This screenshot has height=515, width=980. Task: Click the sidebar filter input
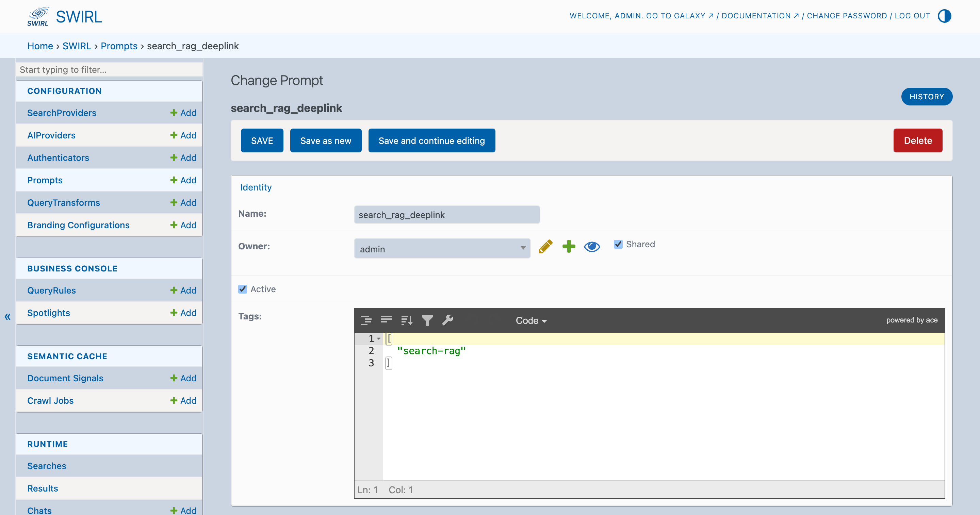(x=109, y=70)
